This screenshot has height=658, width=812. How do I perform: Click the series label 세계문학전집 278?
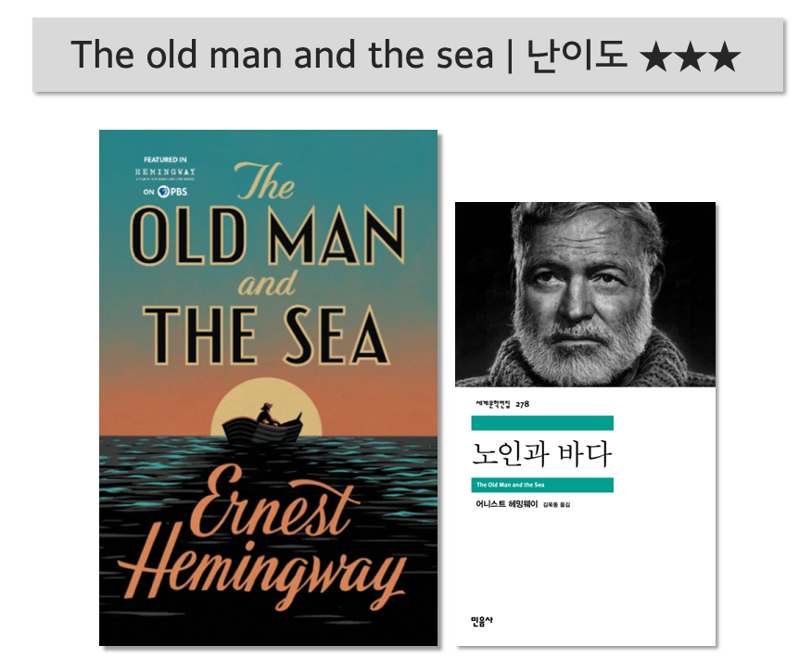[502, 404]
